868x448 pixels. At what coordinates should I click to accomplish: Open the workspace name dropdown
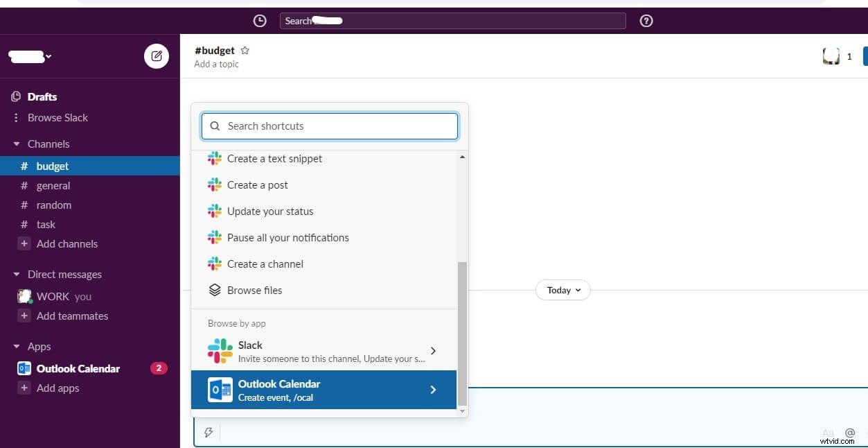point(30,56)
